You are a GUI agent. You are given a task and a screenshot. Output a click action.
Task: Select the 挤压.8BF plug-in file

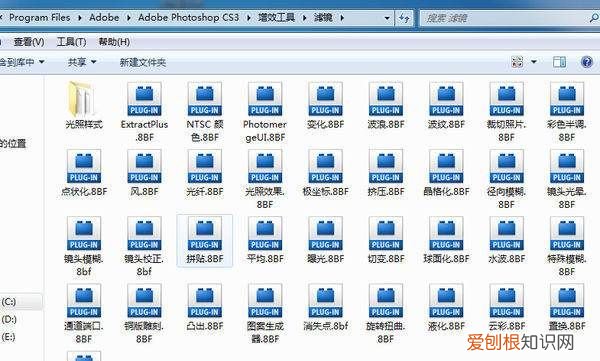click(386, 172)
